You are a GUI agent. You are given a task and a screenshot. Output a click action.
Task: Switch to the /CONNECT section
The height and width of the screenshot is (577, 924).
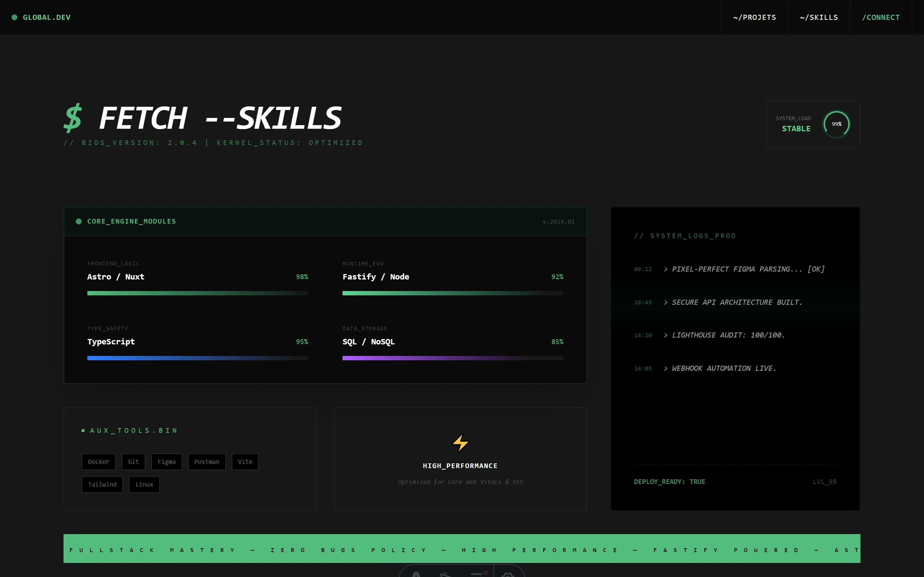[x=881, y=17]
